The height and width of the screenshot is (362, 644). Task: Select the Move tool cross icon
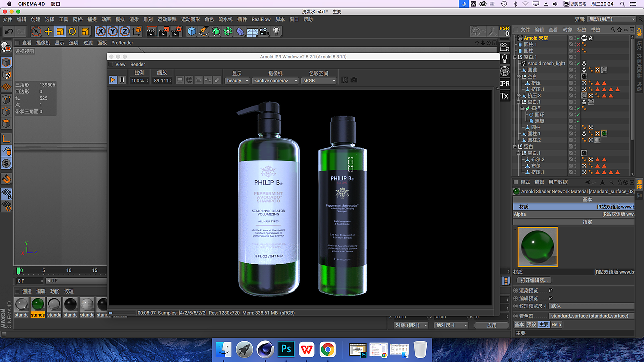[48, 31]
